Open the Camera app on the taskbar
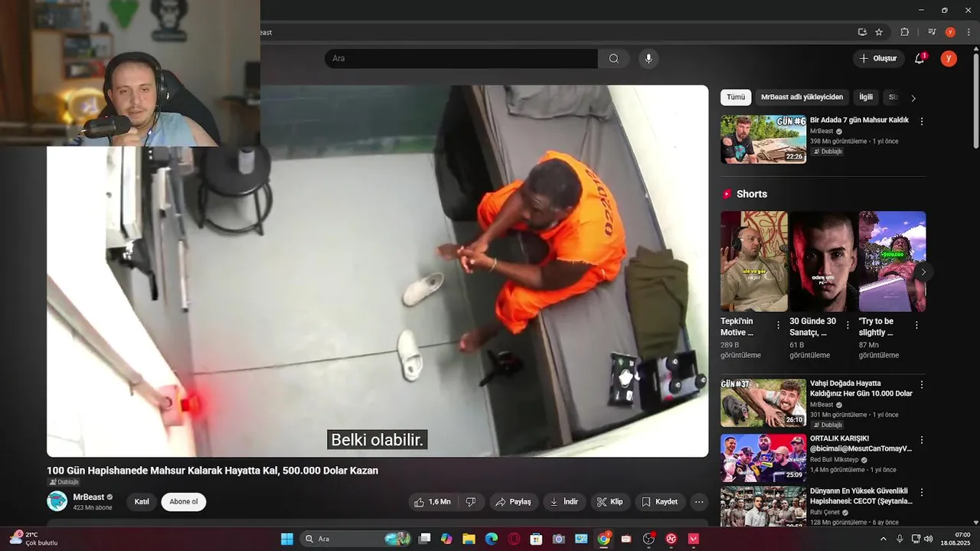 pos(559,539)
